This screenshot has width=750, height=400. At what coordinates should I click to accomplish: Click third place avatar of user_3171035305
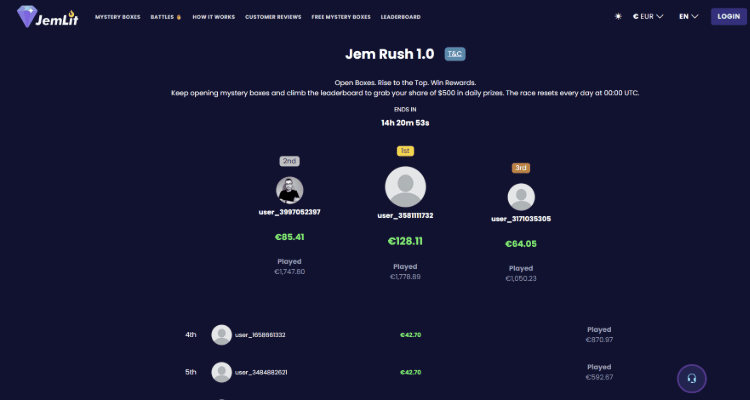tap(521, 197)
